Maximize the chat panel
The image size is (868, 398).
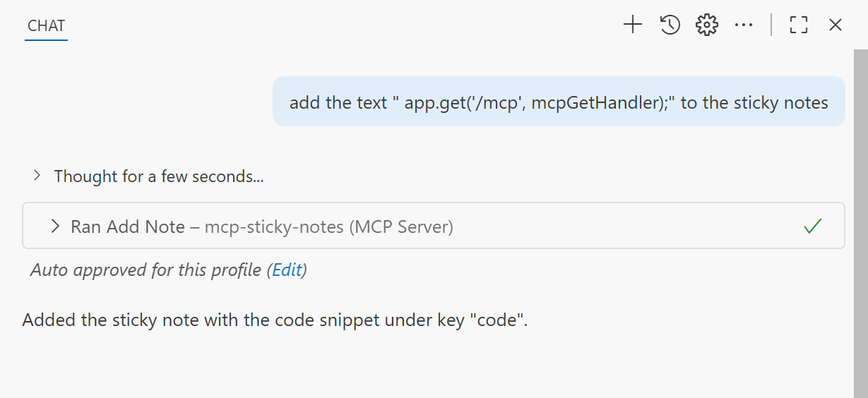point(799,25)
